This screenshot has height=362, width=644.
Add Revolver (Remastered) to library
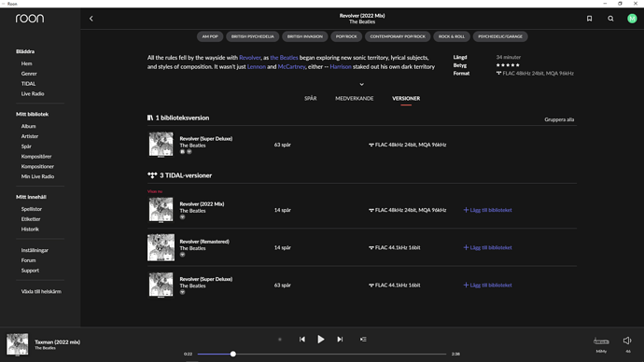pyautogui.click(x=487, y=247)
